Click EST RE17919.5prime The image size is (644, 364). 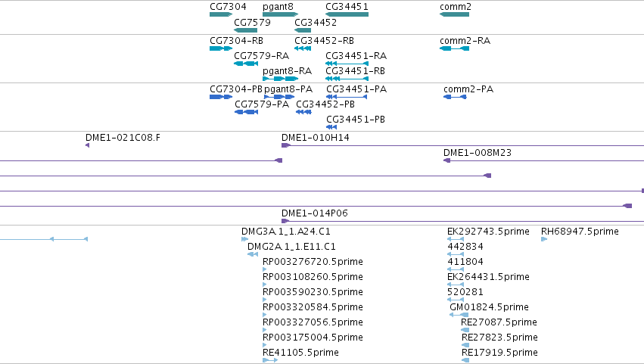tap(465, 360)
